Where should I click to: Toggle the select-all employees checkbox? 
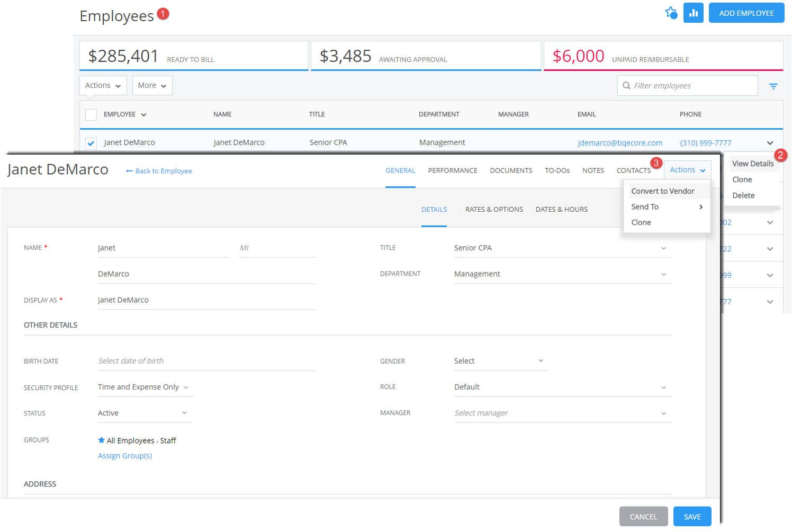coord(91,114)
